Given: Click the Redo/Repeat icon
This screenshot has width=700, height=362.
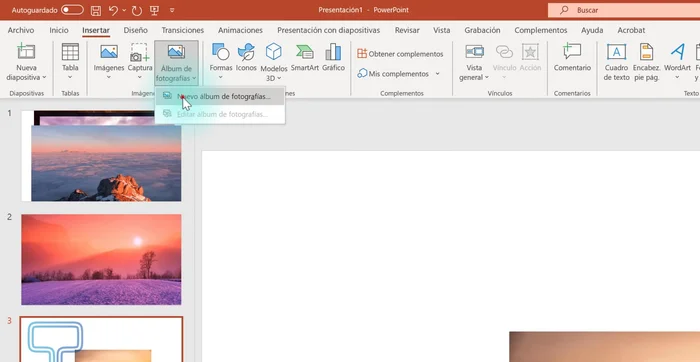Looking at the screenshot, I should (136, 10).
